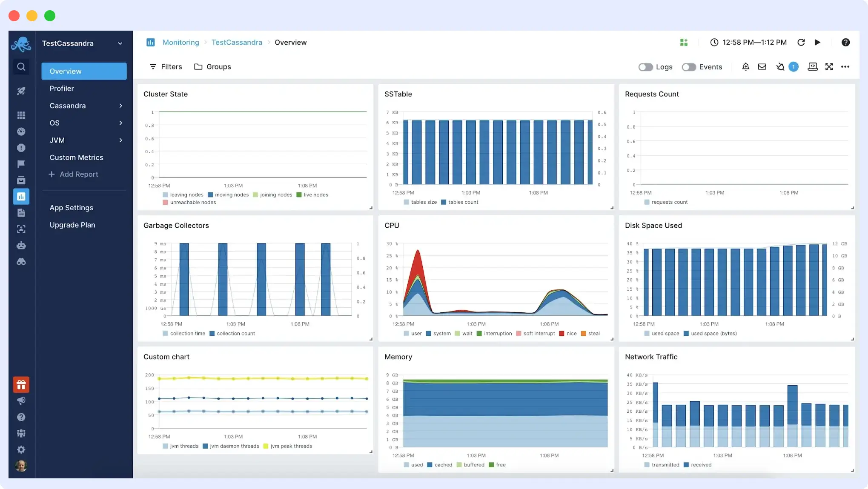868x489 pixels.
Task: Open Custom Metrics in the sidebar menu
Action: pyautogui.click(x=76, y=157)
